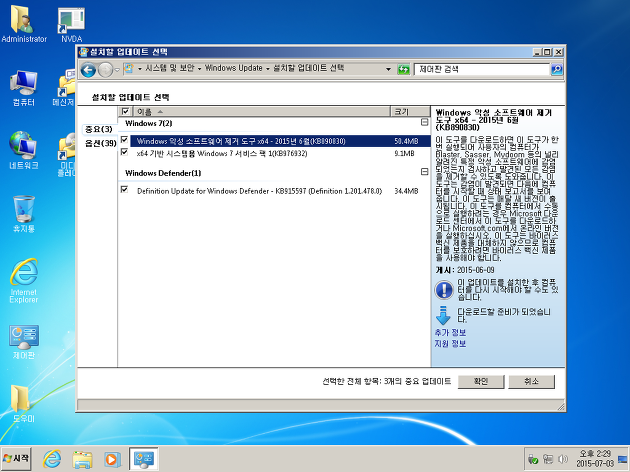The height and width of the screenshot is (472, 630).
Task: Click the search magnifier icon
Action: pos(556,69)
